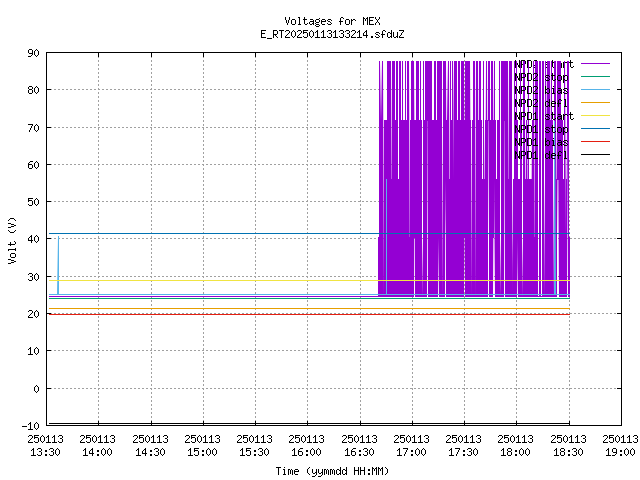Viewport: 640px width, 480px height.
Task: Click the chart title 'Voltages for MEX'
Action: [x=332, y=21]
